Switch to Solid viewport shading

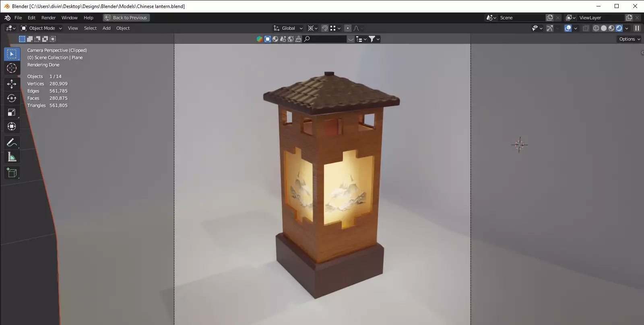(604, 28)
